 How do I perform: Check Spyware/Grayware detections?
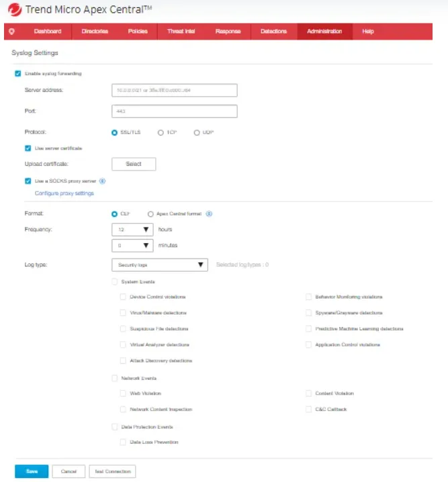tap(308, 313)
